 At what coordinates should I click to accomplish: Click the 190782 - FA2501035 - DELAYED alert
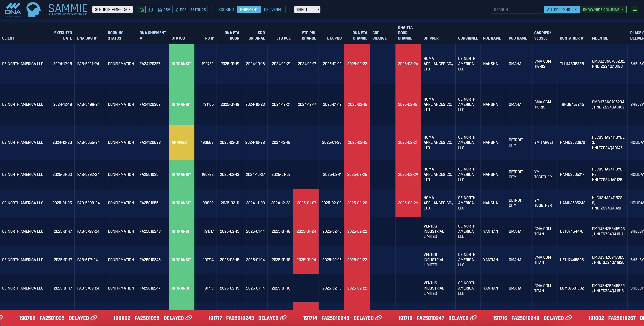(54, 318)
